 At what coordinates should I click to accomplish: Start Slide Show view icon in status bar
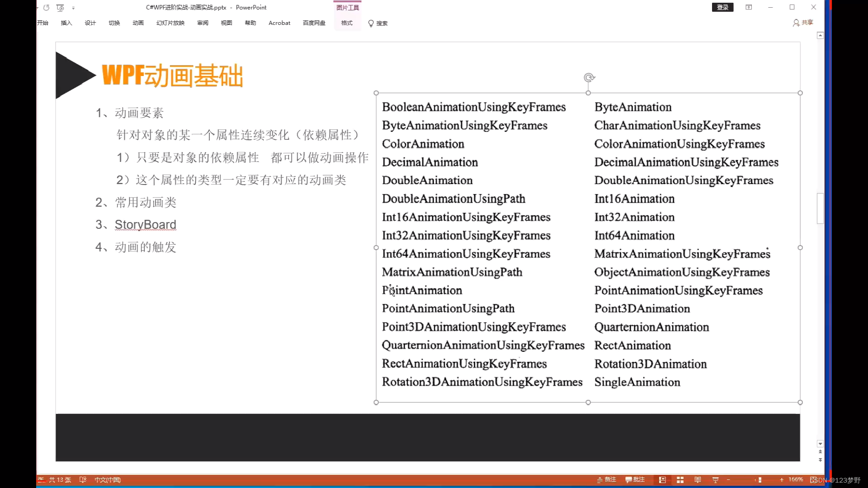point(715,480)
